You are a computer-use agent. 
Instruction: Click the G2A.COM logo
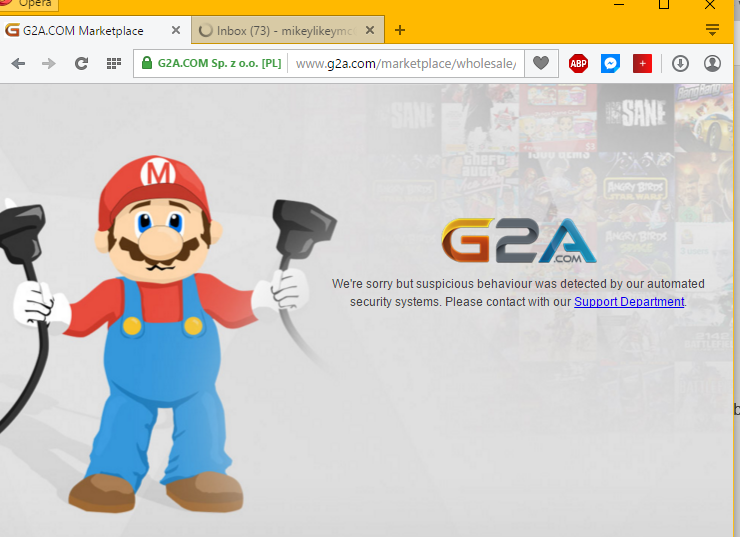pyautogui.click(x=519, y=241)
